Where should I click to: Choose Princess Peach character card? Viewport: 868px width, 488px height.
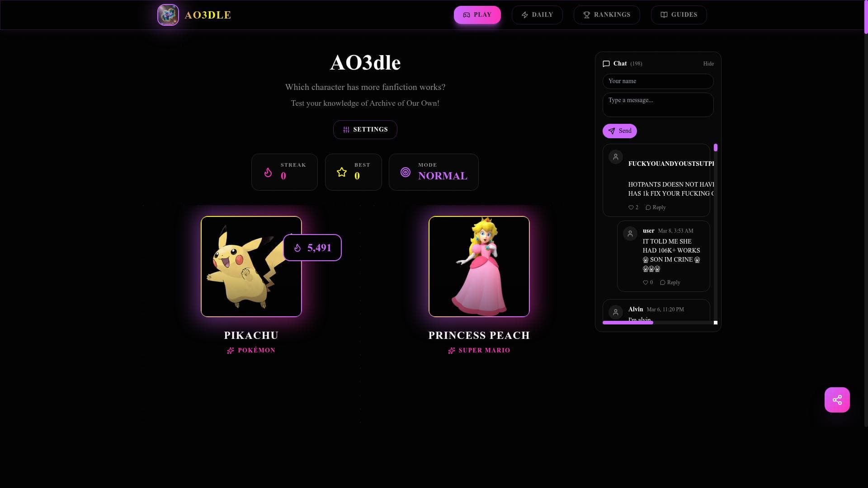click(479, 267)
